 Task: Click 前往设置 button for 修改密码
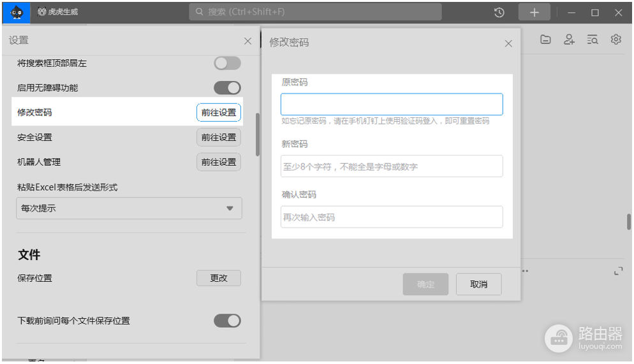pos(219,112)
